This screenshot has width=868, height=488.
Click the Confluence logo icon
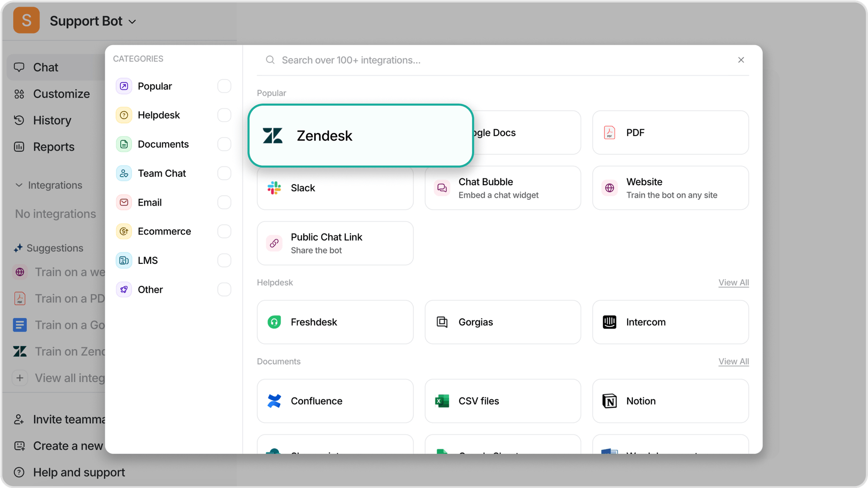(x=274, y=401)
